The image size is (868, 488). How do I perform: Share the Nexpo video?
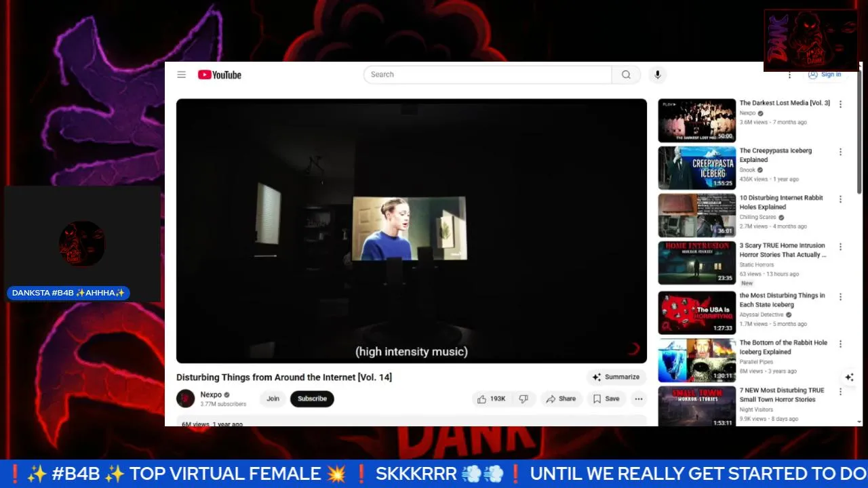tap(561, 399)
